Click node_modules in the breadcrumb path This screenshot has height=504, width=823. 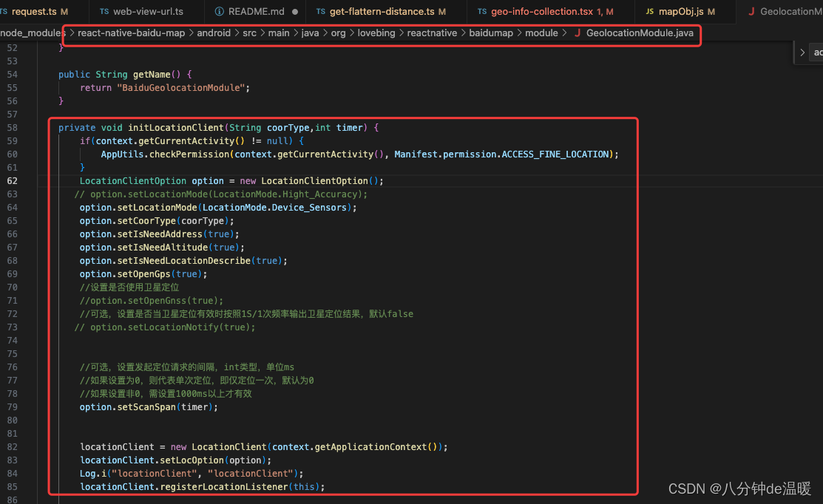33,33
